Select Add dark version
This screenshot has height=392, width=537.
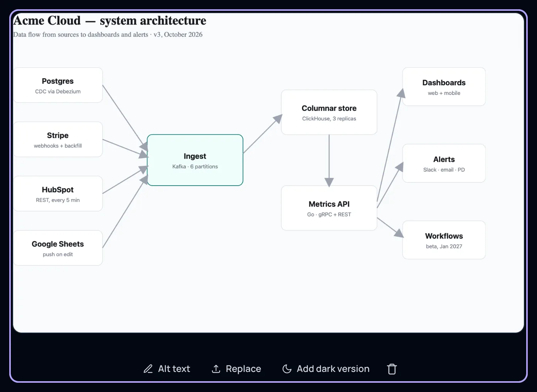pyautogui.click(x=326, y=369)
